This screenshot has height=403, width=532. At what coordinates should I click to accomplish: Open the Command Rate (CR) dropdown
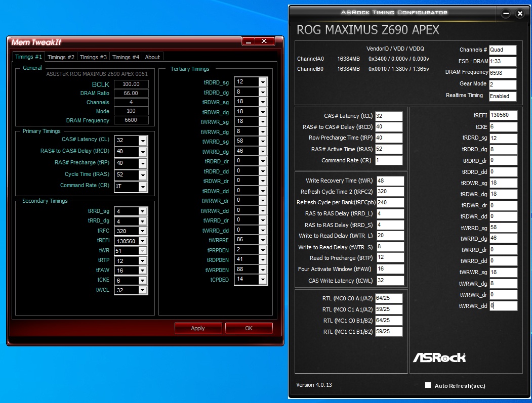pyautogui.click(x=143, y=186)
